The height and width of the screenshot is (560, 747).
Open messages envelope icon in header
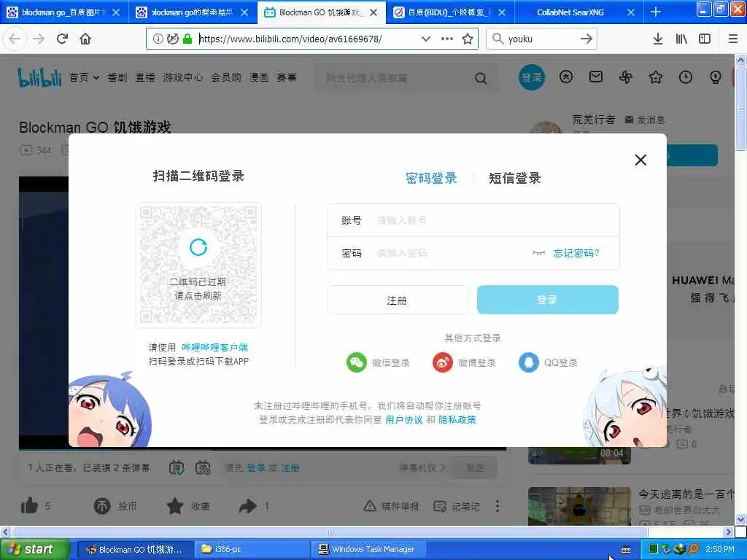pyautogui.click(x=596, y=77)
